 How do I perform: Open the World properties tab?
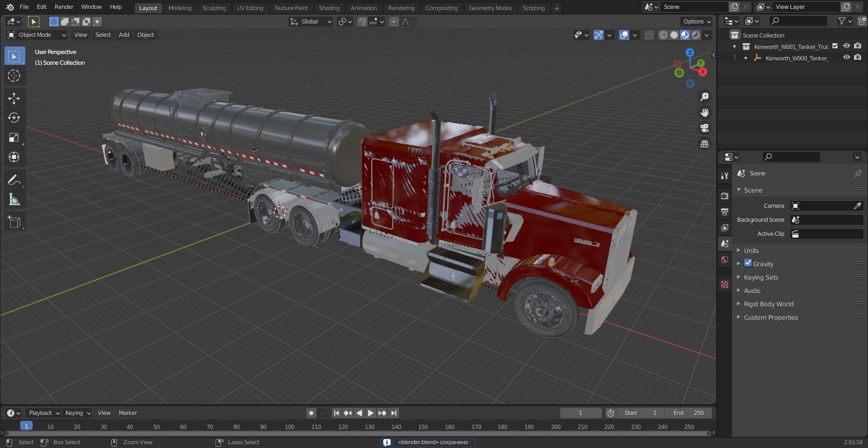[724, 259]
